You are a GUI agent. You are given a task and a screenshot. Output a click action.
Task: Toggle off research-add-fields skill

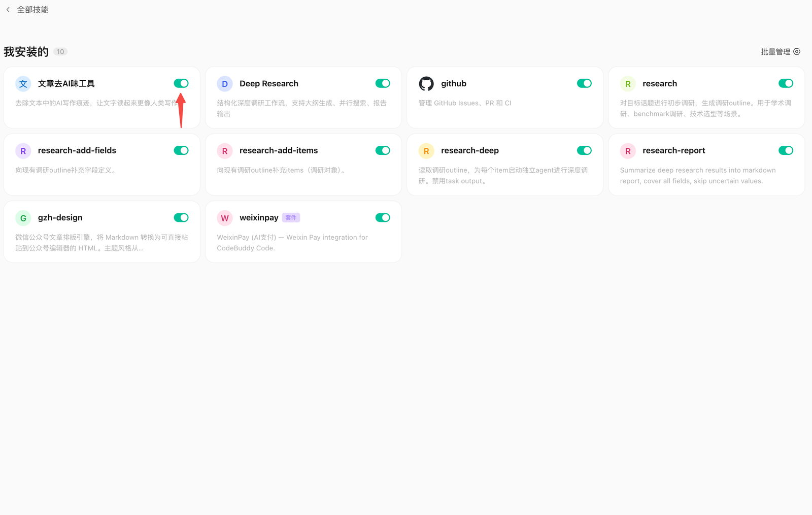point(181,150)
